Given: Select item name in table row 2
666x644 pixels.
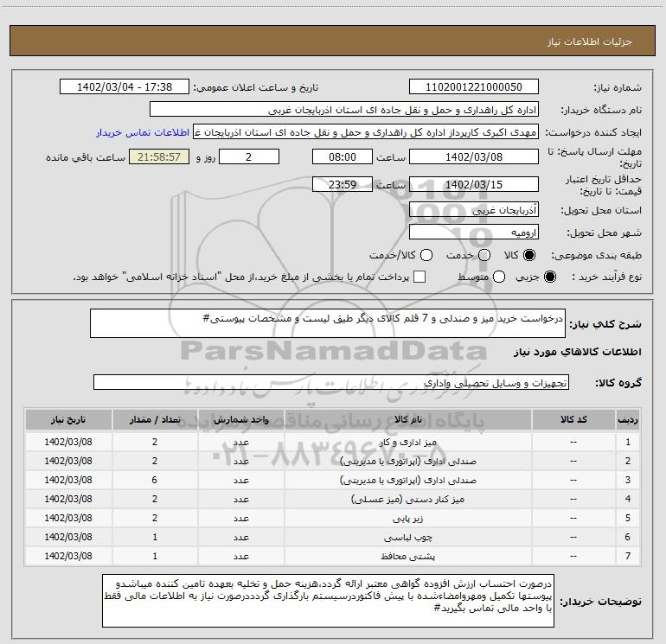Looking at the screenshot, I should tap(407, 461).
